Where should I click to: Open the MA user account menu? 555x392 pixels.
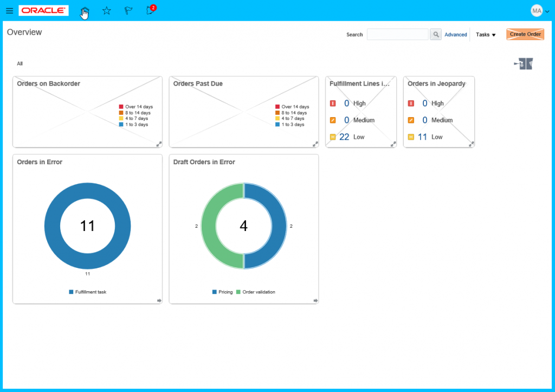pyautogui.click(x=539, y=11)
